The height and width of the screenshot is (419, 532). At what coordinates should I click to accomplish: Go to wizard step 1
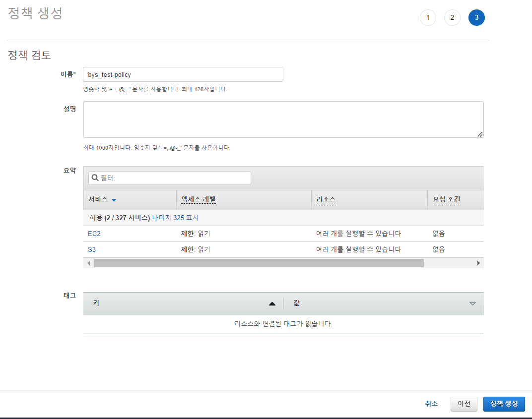[428, 18]
